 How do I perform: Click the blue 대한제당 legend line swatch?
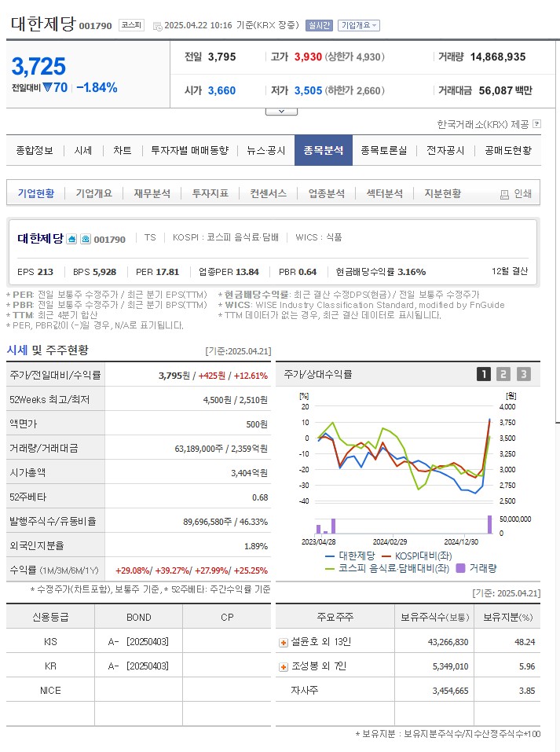329,556
